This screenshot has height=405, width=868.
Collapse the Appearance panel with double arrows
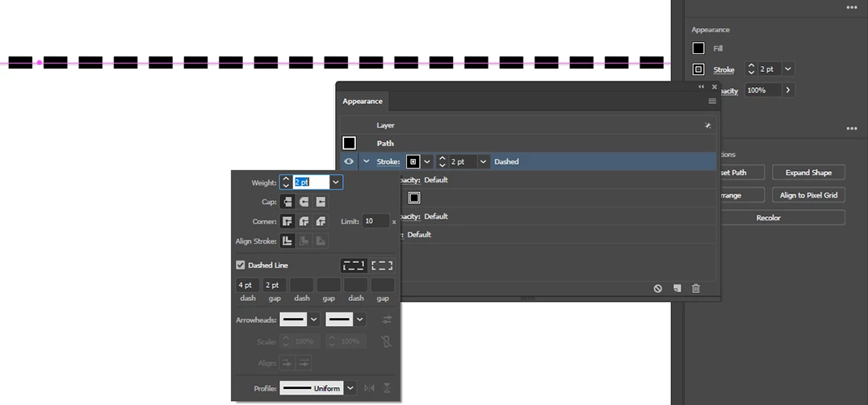click(702, 87)
